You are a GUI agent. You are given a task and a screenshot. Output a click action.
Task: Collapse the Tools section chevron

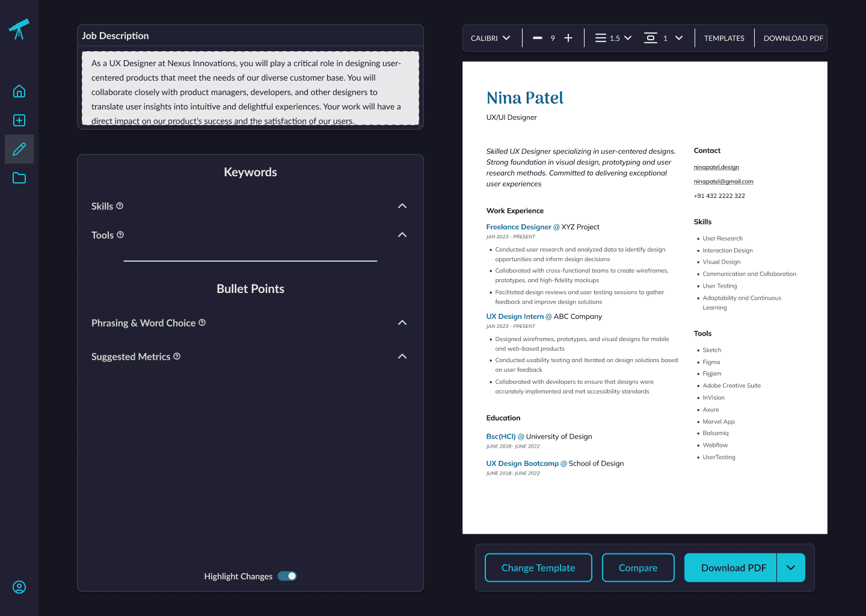[402, 235]
